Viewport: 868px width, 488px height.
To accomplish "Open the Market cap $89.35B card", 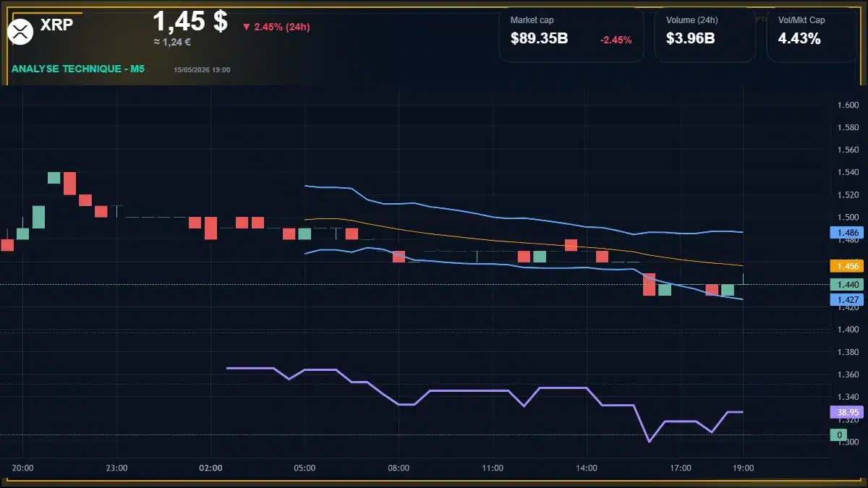I will (571, 35).
